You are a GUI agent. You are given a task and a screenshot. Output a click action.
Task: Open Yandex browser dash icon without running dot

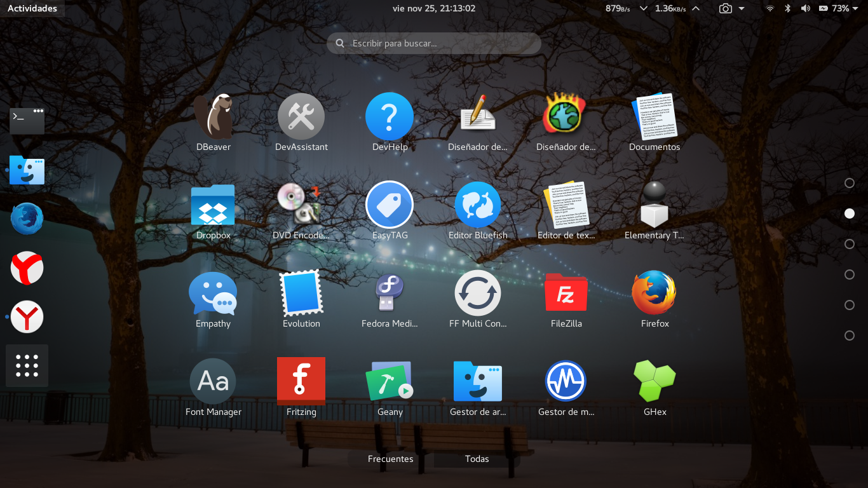[27, 268]
